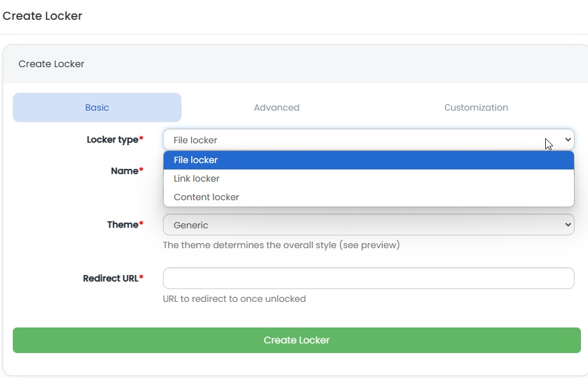The image size is (588, 378).
Task: Switch to the Basic tab
Action: click(x=97, y=107)
